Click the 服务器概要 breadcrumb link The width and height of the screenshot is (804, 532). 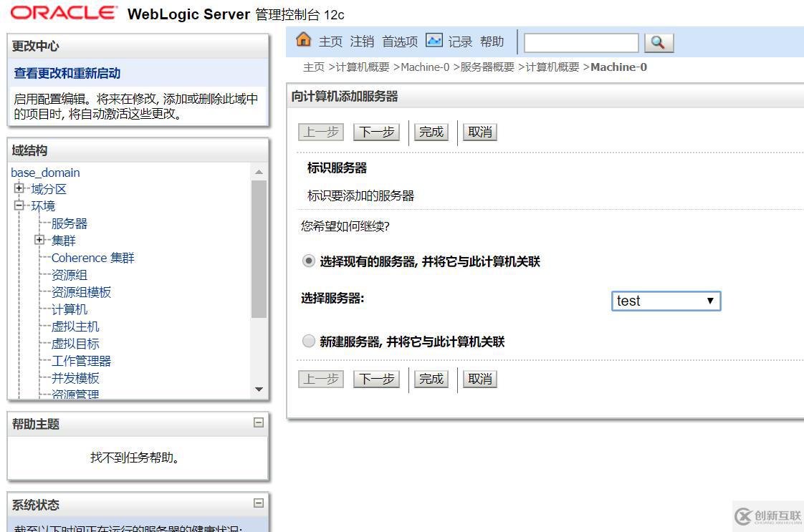[487, 67]
